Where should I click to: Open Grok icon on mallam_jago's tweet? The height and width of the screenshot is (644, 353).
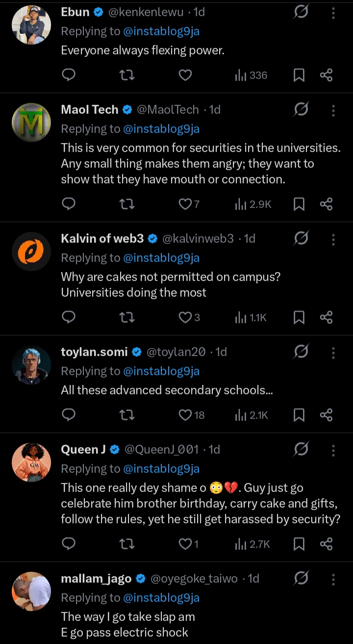coord(301,579)
